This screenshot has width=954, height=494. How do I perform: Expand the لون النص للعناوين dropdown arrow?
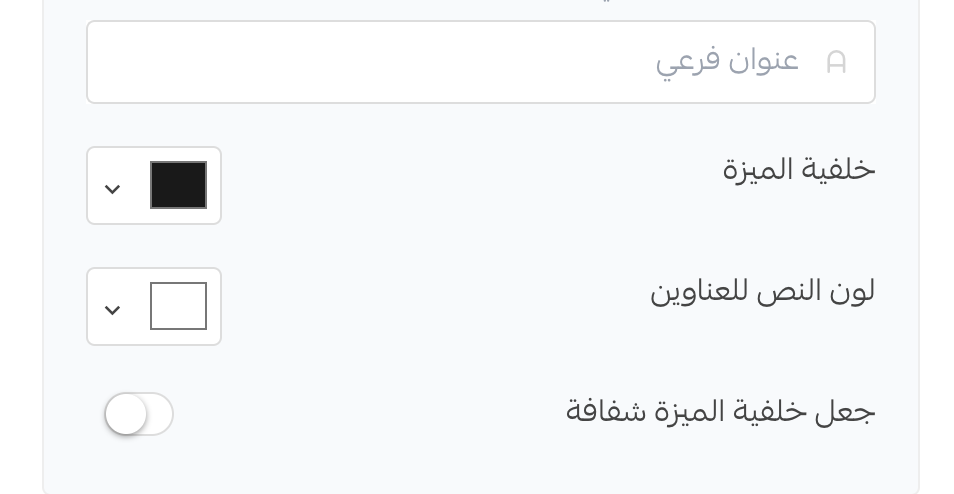[x=113, y=310]
